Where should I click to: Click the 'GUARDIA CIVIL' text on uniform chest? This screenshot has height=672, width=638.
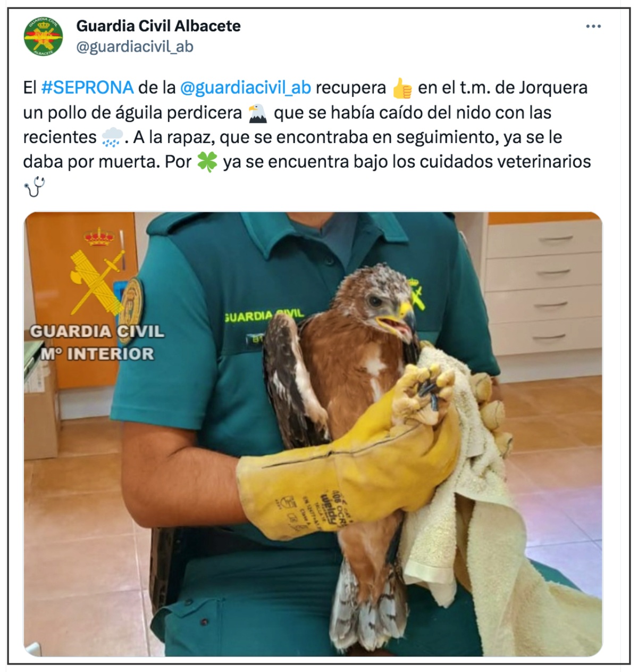264,316
